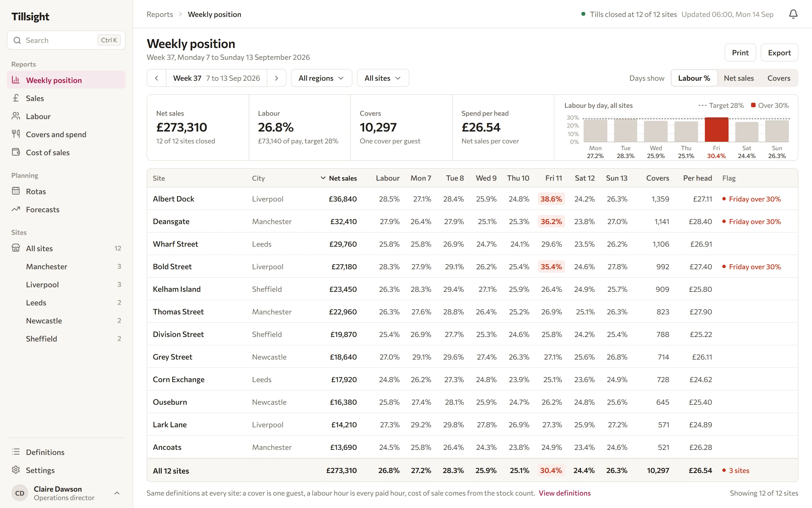
Task: Click the Sales pound sign icon
Action: (x=16, y=98)
